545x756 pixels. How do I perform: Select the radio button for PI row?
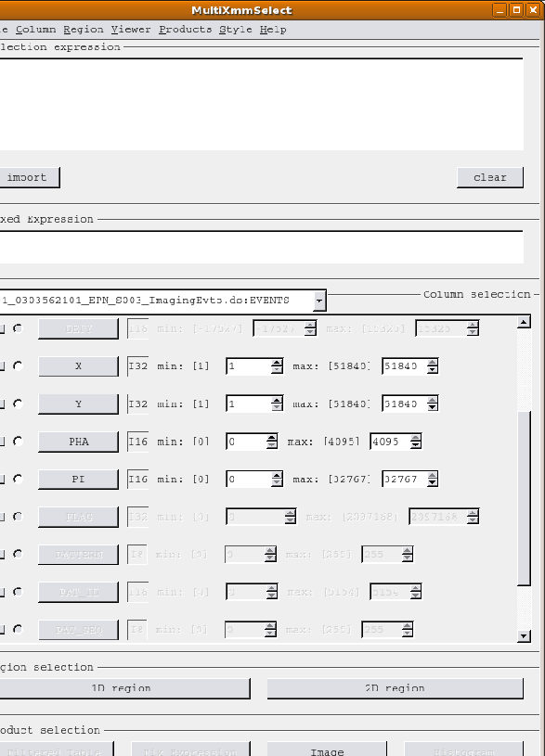[18, 479]
